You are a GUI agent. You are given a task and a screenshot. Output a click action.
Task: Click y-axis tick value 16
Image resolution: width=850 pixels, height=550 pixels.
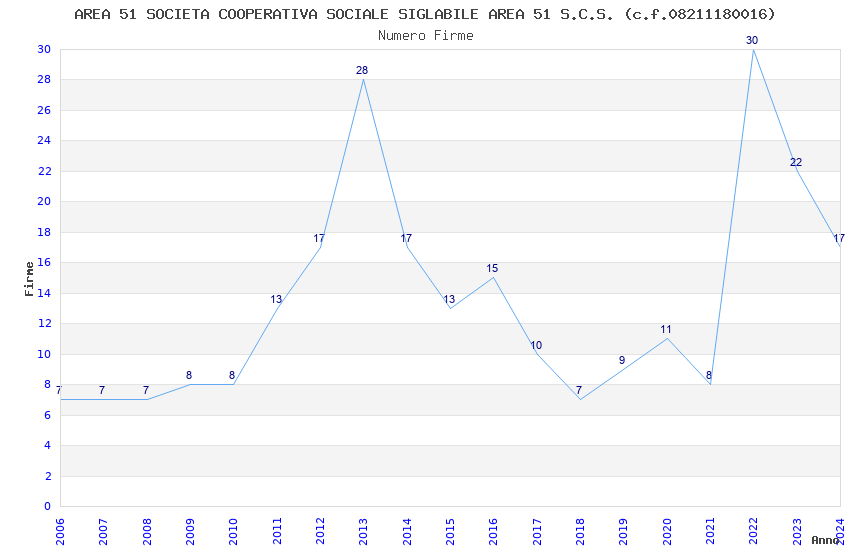[x=44, y=262]
